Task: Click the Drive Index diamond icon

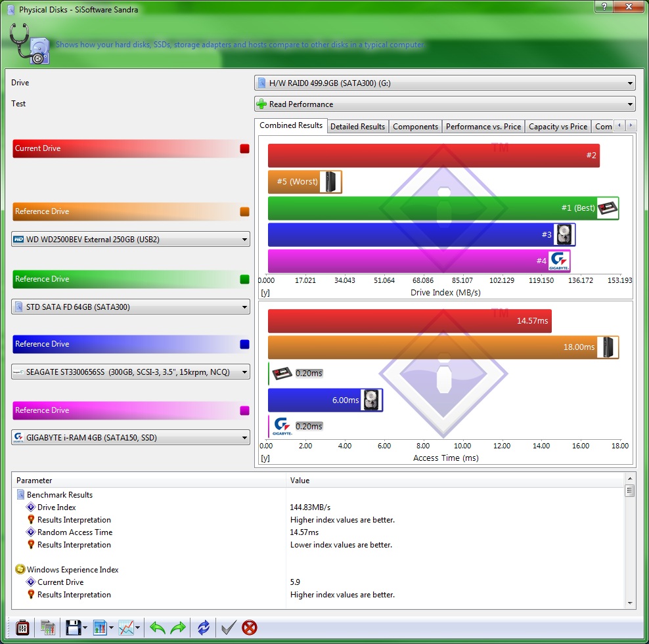Action: [31, 507]
